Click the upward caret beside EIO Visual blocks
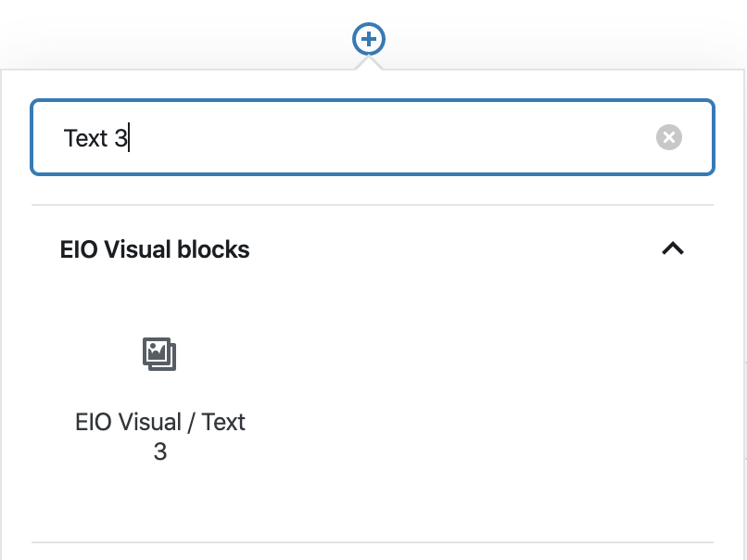This screenshot has height=560, width=747. click(x=673, y=248)
